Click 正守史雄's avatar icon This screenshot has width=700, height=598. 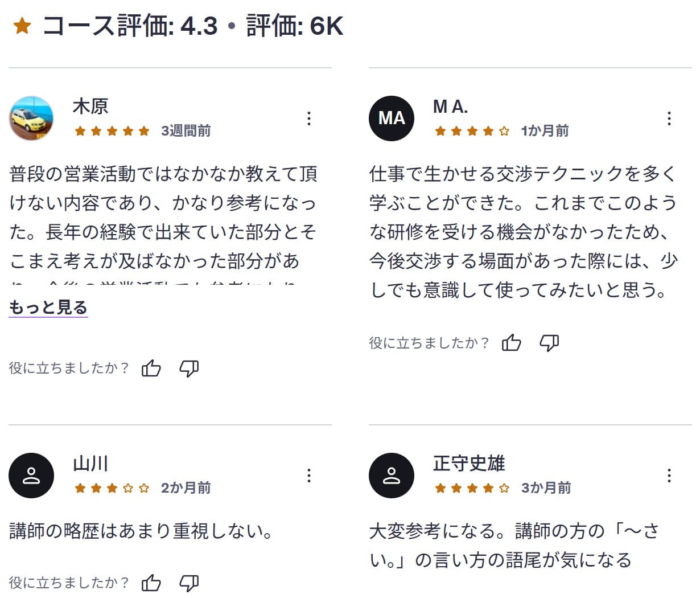pyautogui.click(x=392, y=475)
